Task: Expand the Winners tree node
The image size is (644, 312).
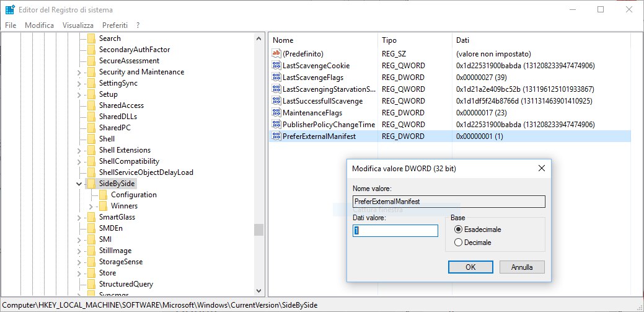Action: (90, 206)
